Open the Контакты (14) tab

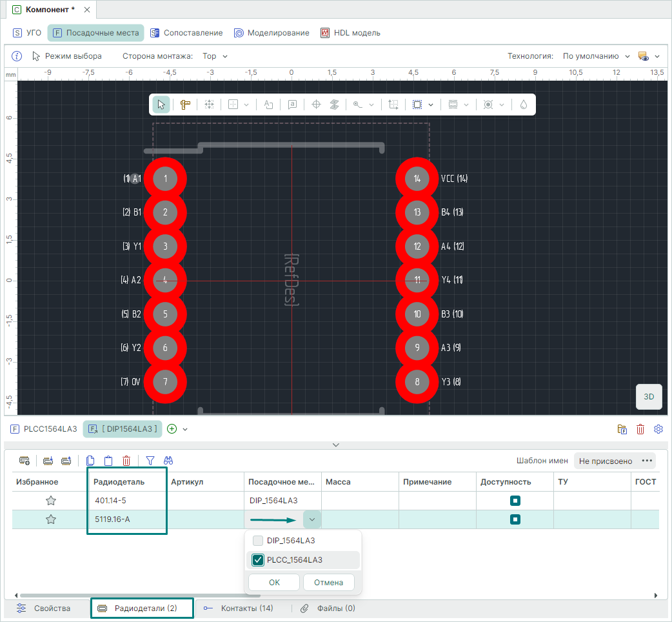point(239,608)
